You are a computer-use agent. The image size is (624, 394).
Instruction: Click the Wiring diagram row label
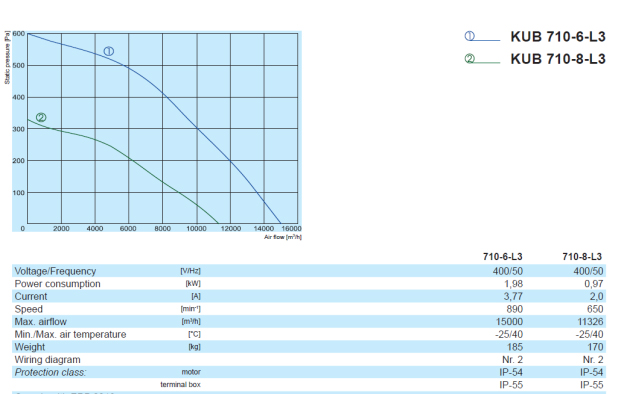pos(47,360)
